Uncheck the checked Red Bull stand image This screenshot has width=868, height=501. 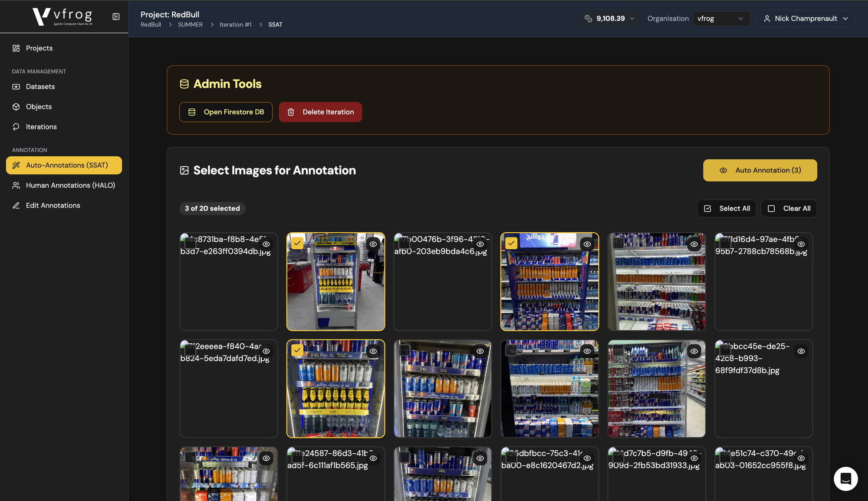pyautogui.click(x=511, y=243)
